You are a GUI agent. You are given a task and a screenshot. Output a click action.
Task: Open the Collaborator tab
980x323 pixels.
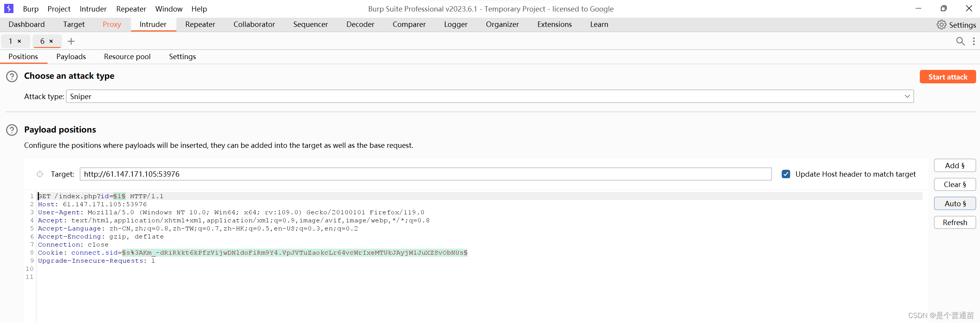(254, 24)
